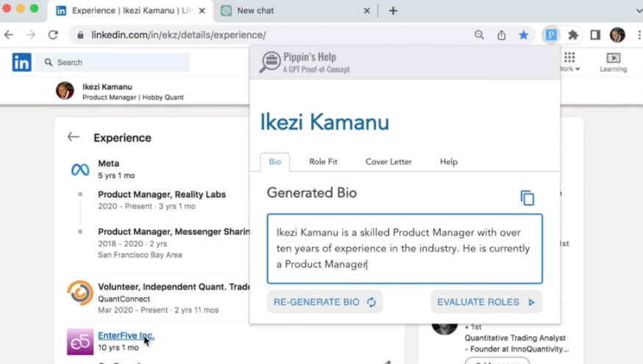Screen dimensions: 643x364
Task: Click 'San Francisco Bay Area' location text
Action: [x=140, y=255]
